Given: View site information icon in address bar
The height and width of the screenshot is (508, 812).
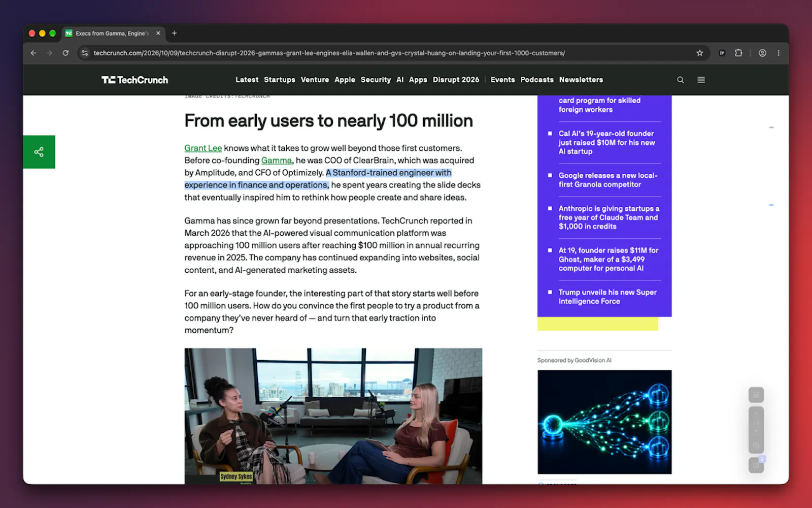Looking at the screenshot, I should (x=85, y=53).
